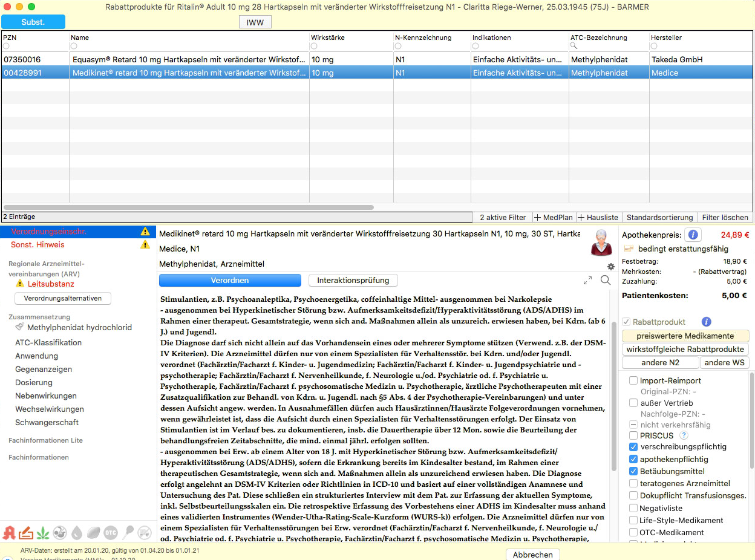
Task: Add to MedPlan
Action: [x=554, y=217]
